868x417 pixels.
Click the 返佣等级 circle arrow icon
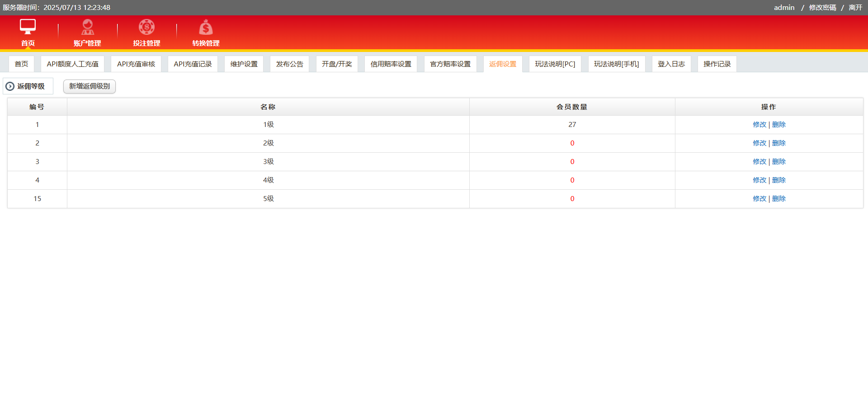pos(10,86)
